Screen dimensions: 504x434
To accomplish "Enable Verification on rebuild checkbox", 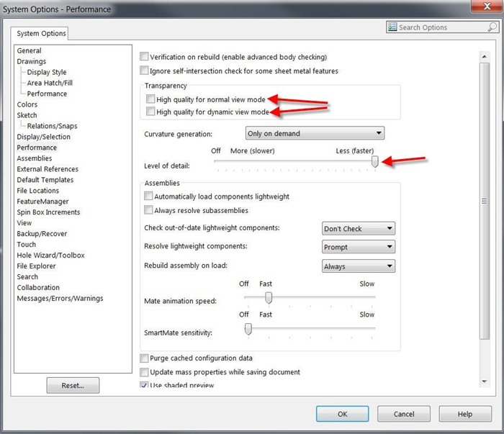I will (x=145, y=57).
